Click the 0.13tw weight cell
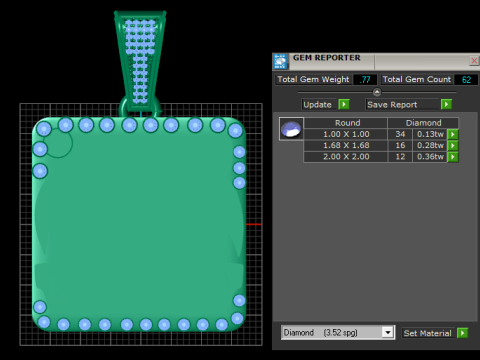The height and width of the screenshot is (360, 480). click(430, 134)
